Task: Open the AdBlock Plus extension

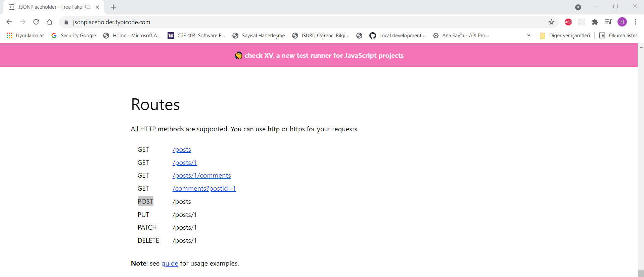Action: [x=568, y=22]
